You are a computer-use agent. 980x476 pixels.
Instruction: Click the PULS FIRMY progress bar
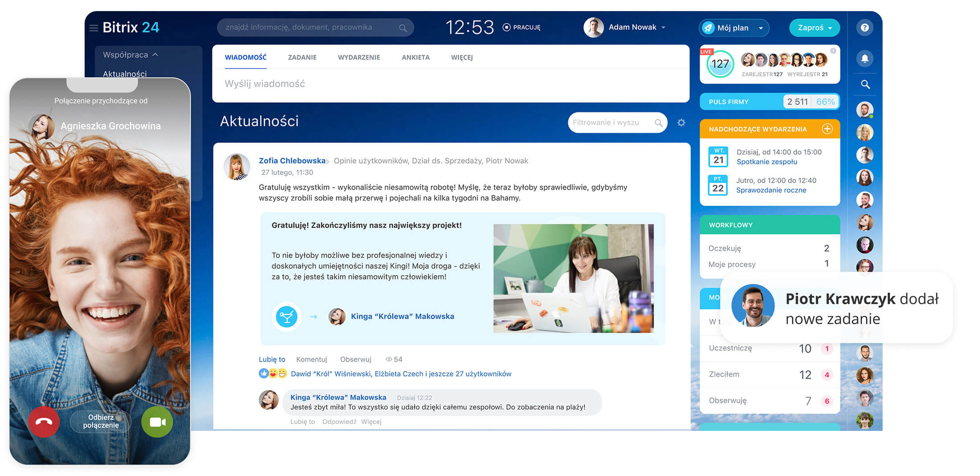pos(769,102)
